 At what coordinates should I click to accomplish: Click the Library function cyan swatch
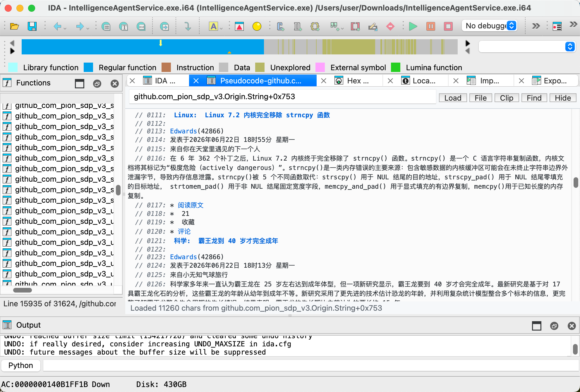click(x=13, y=68)
